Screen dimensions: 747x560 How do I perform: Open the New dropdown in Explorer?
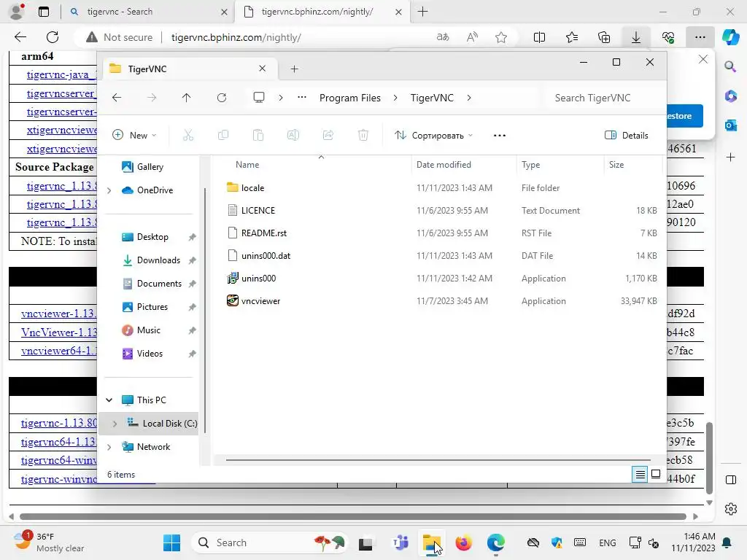click(x=134, y=135)
